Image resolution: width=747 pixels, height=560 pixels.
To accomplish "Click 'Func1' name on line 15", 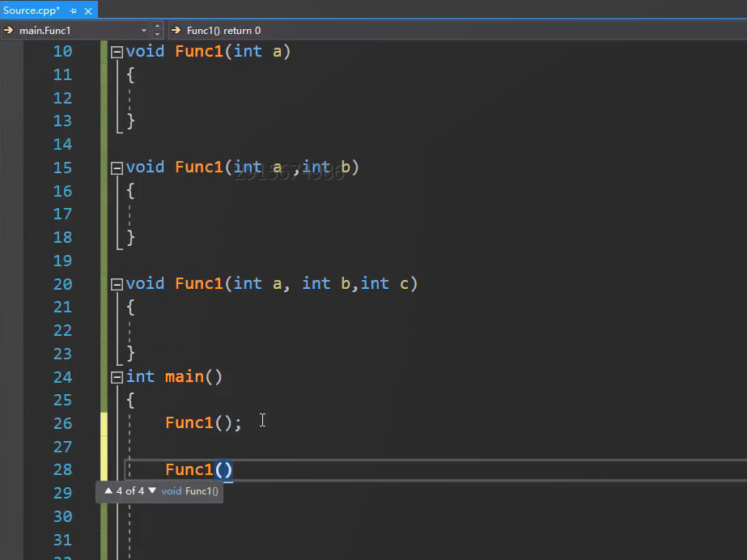I will 198,168.
